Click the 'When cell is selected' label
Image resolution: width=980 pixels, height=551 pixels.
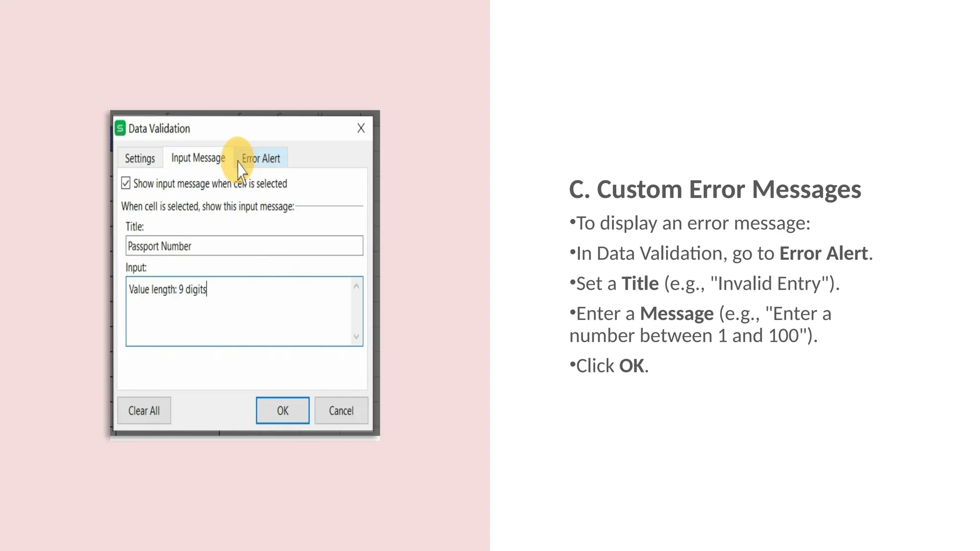[208, 206]
